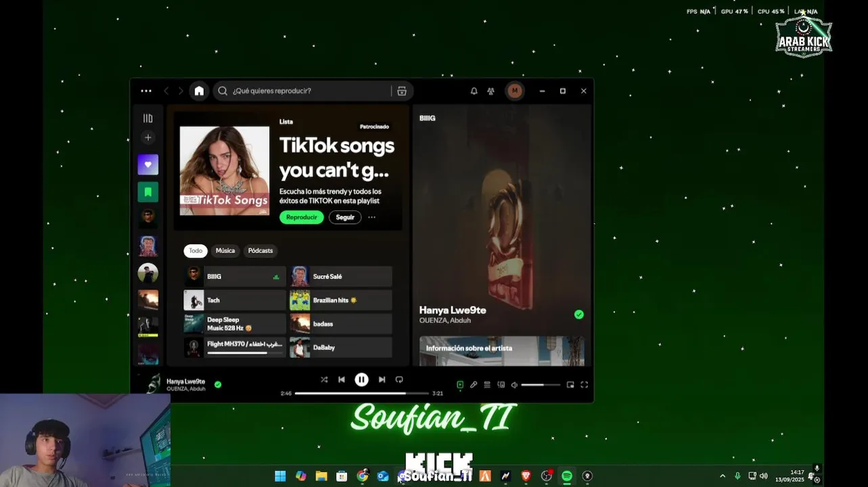The height and width of the screenshot is (487, 868).
Task: Skip to the previous track
Action: (342, 379)
